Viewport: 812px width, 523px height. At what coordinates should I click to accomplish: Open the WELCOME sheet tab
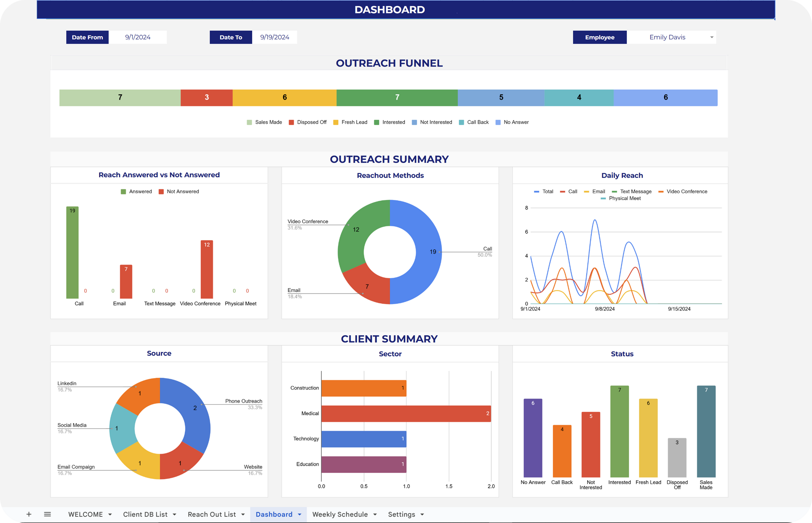pyautogui.click(x=86, y=514)
